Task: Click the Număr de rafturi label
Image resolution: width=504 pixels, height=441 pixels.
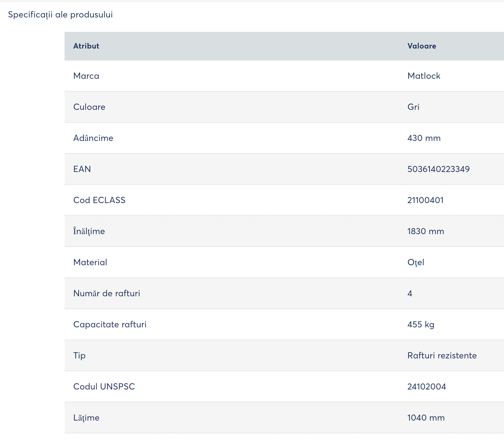Action: (107, 293)
